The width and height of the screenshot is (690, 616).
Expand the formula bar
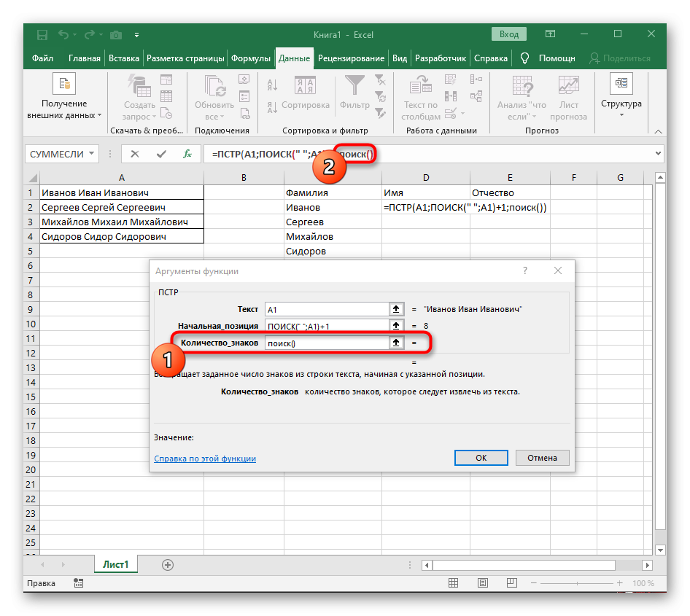point(659,154)
